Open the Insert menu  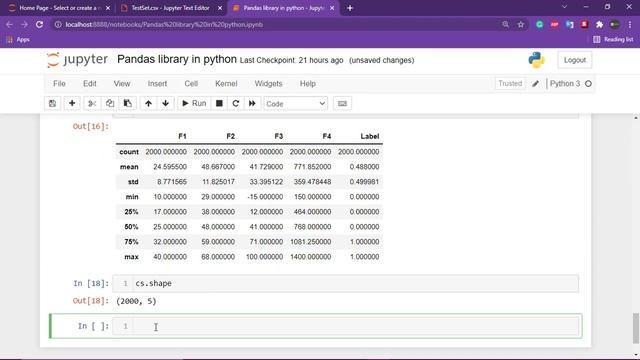pos(157,84)
